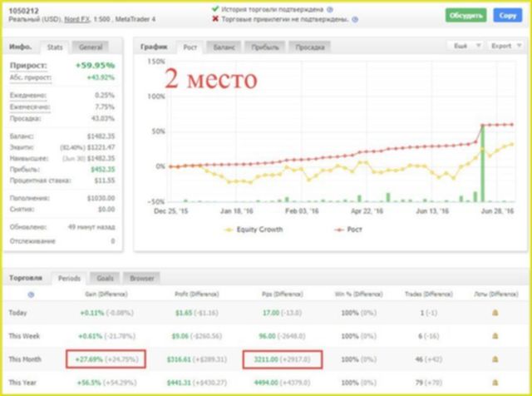The image size is (532, 396).
Task: Click the $452.35 profit value
Action: (x=103, y=169)
